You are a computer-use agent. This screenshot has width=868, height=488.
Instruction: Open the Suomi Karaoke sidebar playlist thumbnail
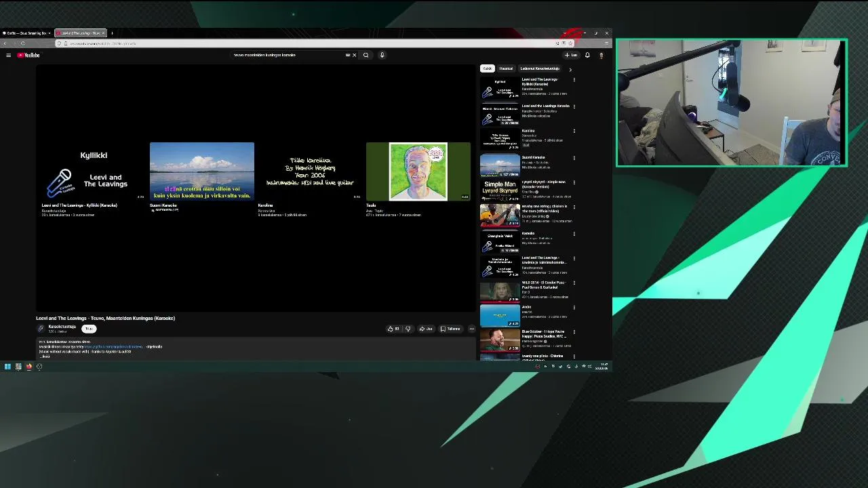(500, 165)
